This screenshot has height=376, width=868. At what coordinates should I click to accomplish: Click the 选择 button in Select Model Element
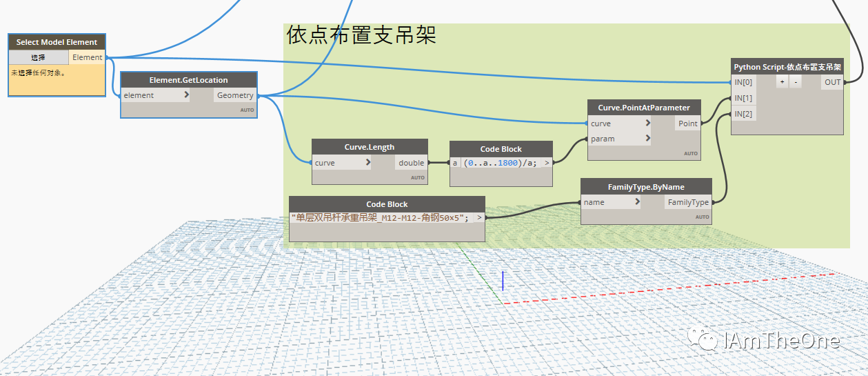39,57
